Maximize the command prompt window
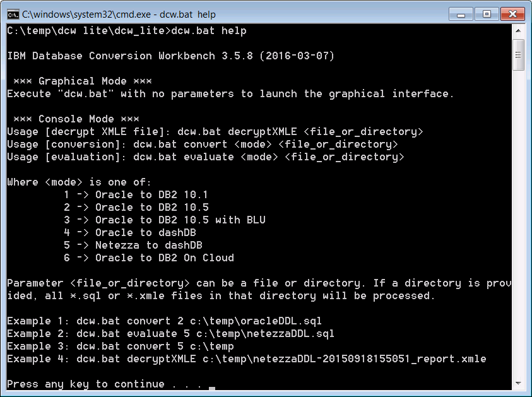The image size is (532, 397). [486, 13]
